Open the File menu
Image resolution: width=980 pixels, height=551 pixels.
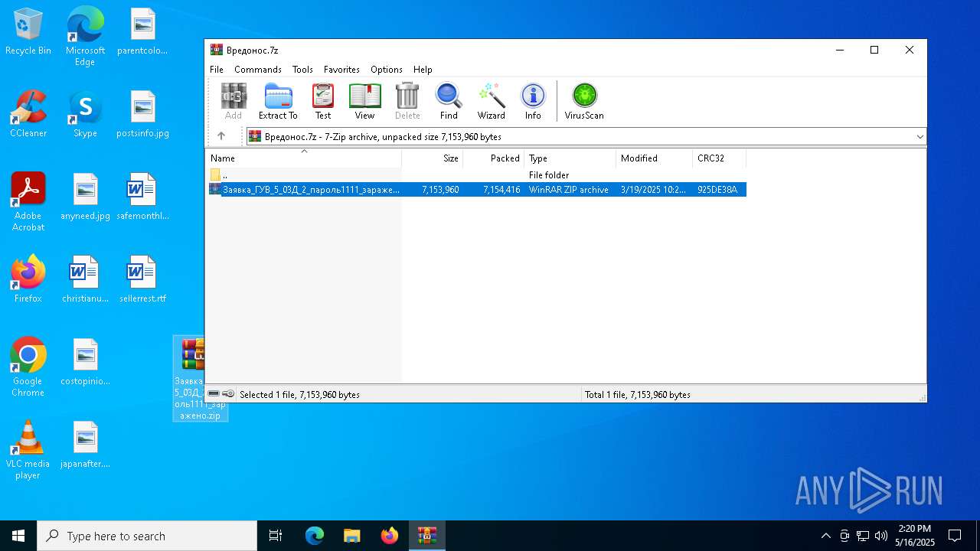(217, 69)
